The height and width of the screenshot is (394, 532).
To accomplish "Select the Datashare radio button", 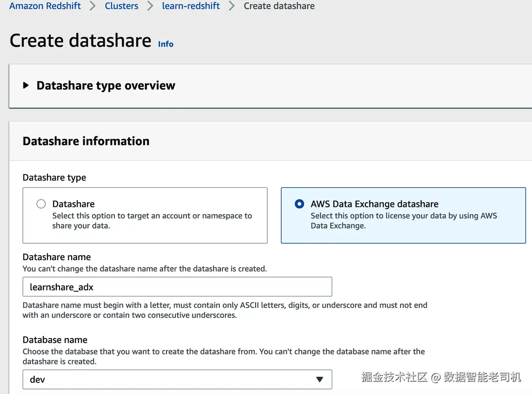I will (41, 204).
